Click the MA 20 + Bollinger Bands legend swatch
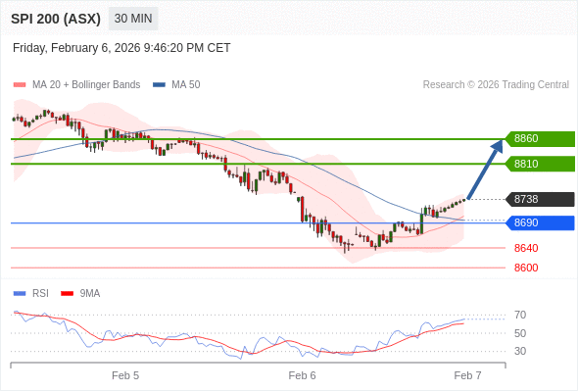The height and width of the screenshot is (392, 578). (x=20, y=85)
